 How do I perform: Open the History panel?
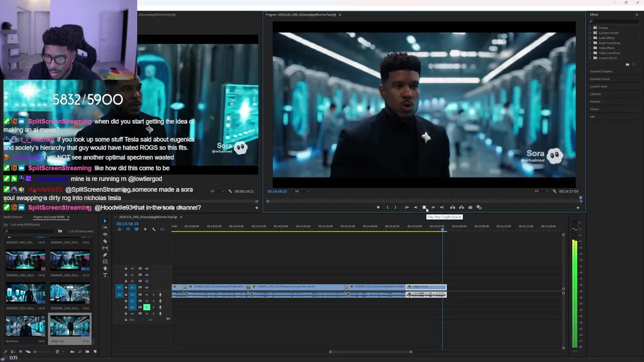595,109
